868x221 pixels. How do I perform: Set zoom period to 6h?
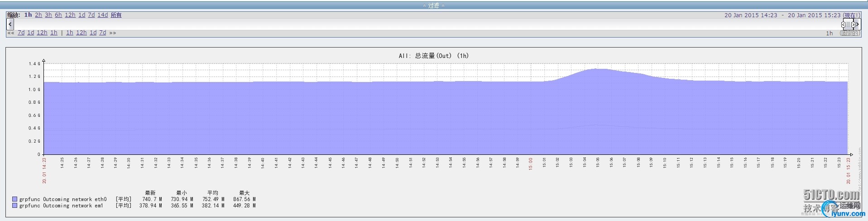pyautogui.click(x=58, y=15)
